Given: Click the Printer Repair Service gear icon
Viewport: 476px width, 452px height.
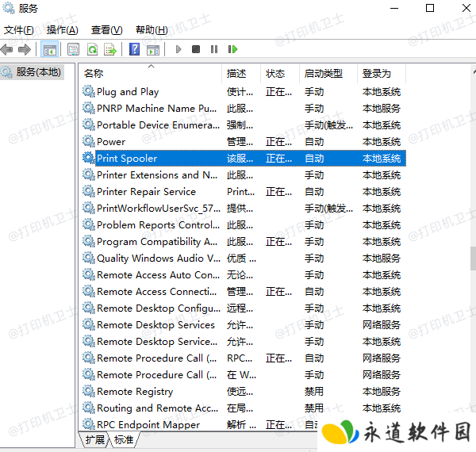Looking at the screenshot, I should point(89,191).
